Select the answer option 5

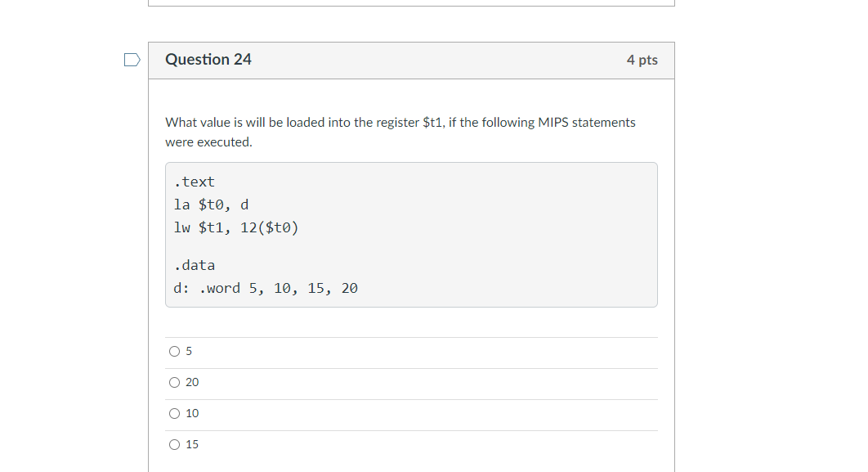pyautogui.click(x=174, y=351)
